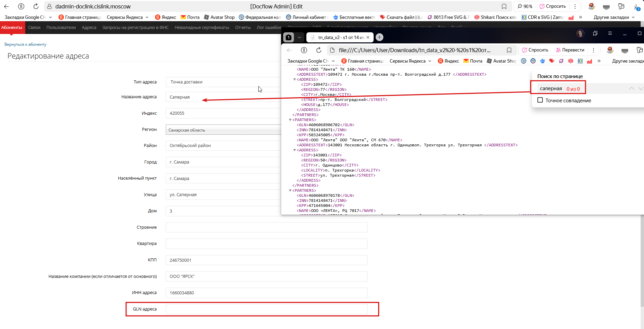Expand tab list dropdown in the XML window

299,37
